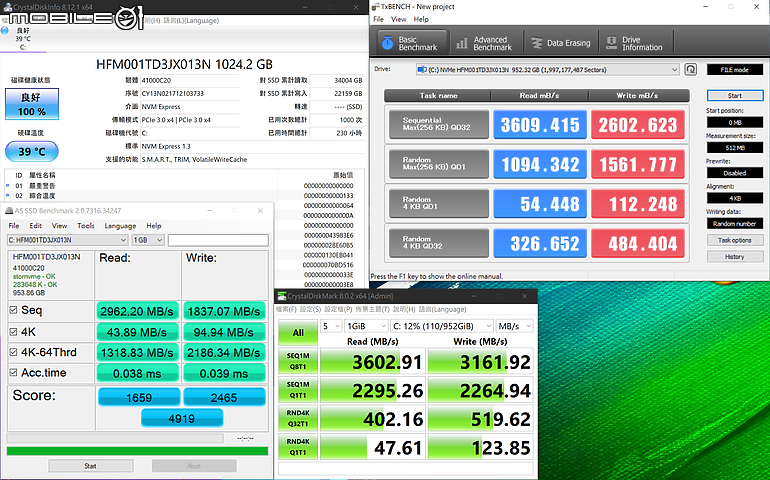
Task: Click the Prewrite Disabled setting
Action: 735,173
